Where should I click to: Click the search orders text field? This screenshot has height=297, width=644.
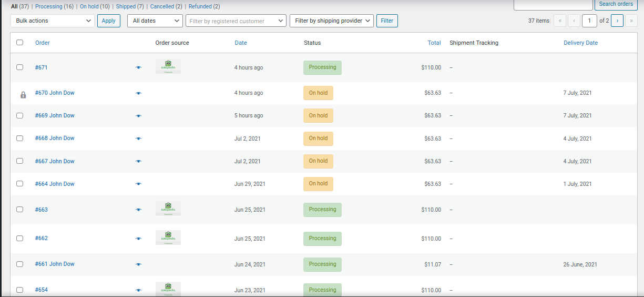(553, 4)
